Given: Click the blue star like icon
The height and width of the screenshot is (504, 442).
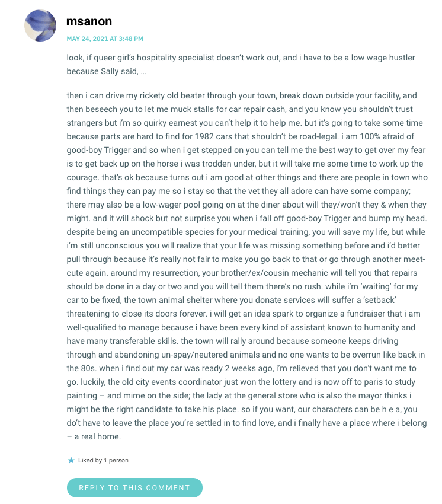Looking at the screenshot, I should (71, 460).
